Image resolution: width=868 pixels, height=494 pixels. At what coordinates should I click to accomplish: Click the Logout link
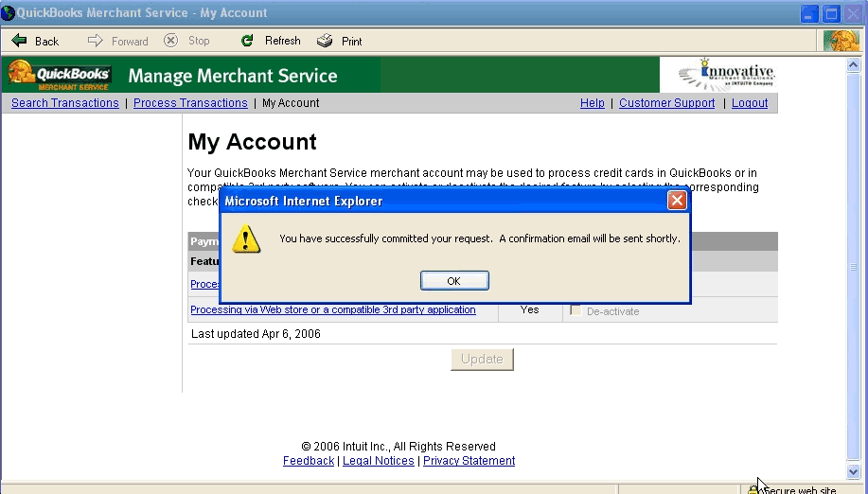pos(750,103)
